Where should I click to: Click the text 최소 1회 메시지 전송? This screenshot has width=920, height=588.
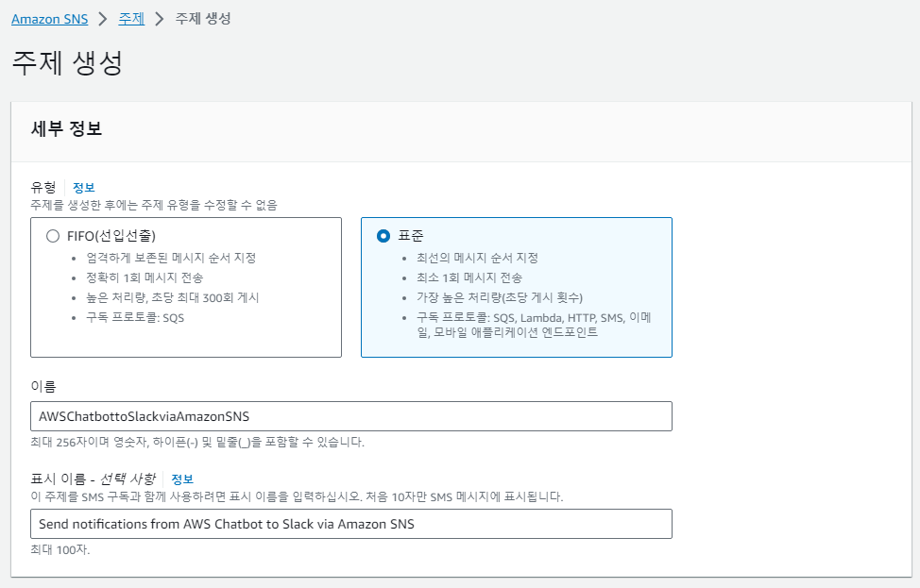[x=469, y=277]
